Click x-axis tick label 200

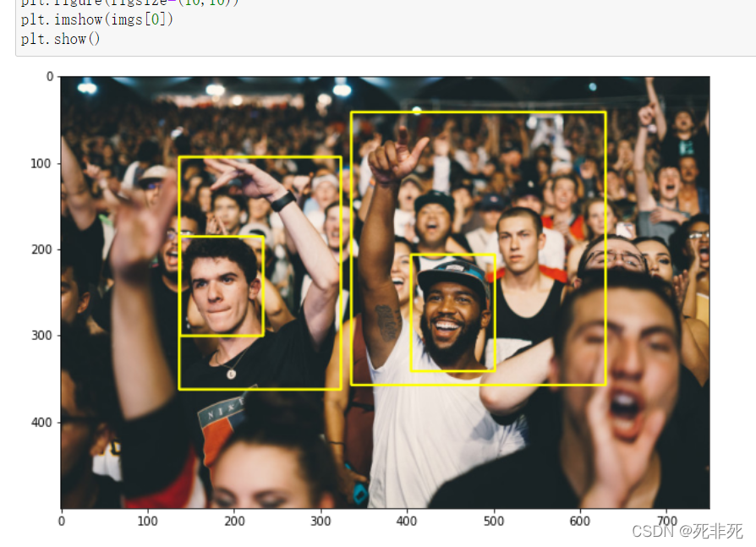click(234, 521)
